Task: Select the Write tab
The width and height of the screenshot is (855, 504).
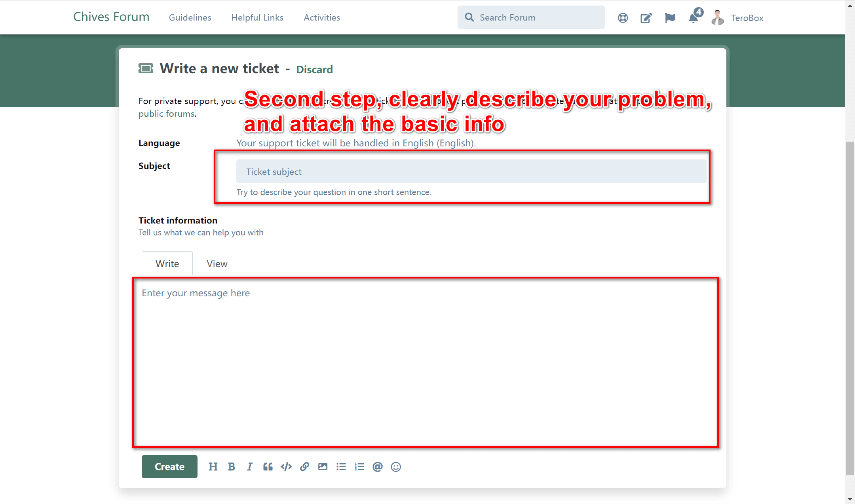Action: [167, 263]
